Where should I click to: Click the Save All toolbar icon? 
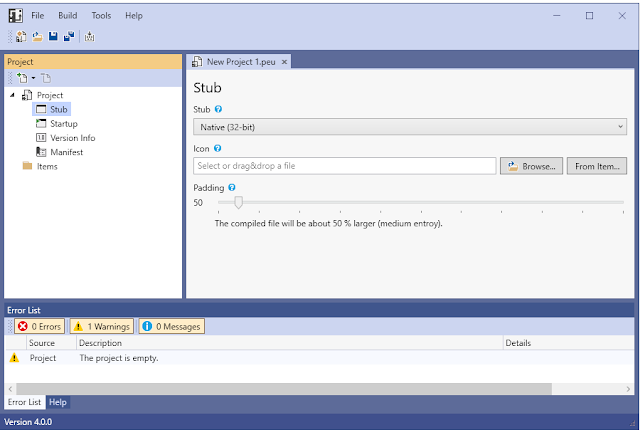69,37
